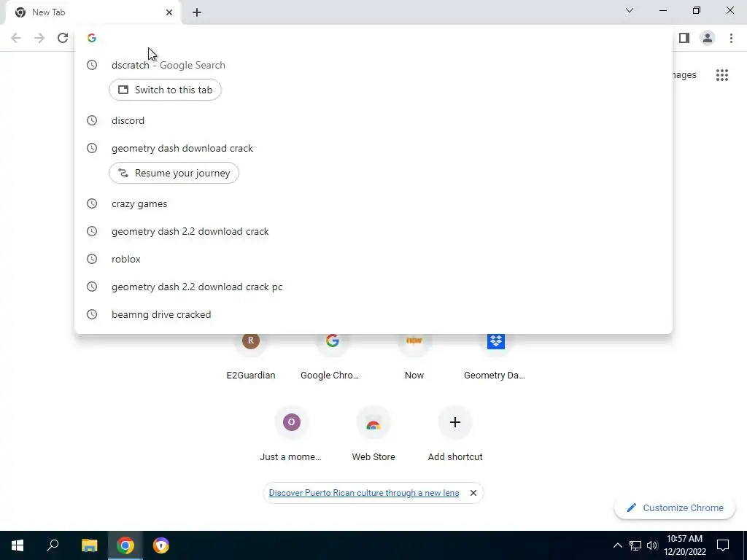This screenshot has height=560, width=747.
Task: Click the clock icon beside 'beamng drive cracked'
Action: tap(92, 314)
